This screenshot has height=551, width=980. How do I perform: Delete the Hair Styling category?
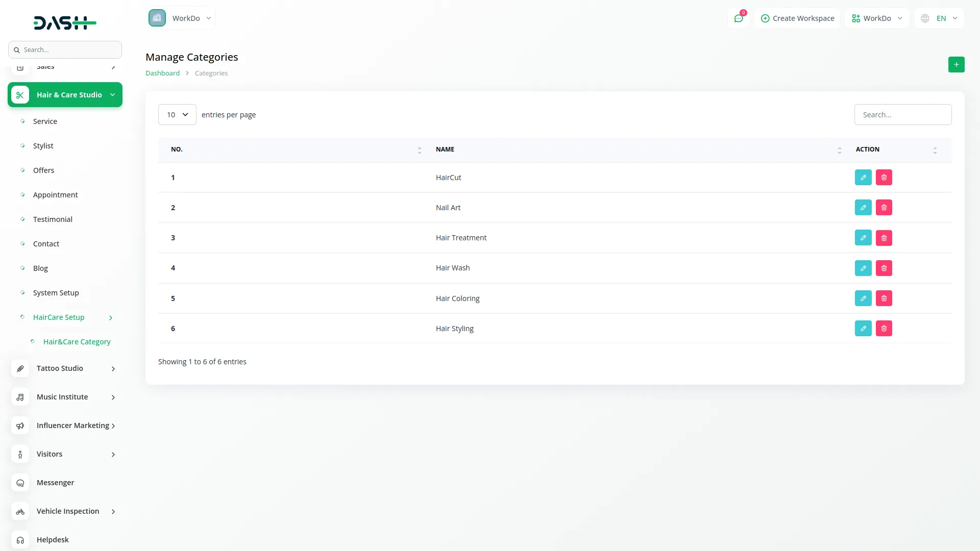point(884,329)
